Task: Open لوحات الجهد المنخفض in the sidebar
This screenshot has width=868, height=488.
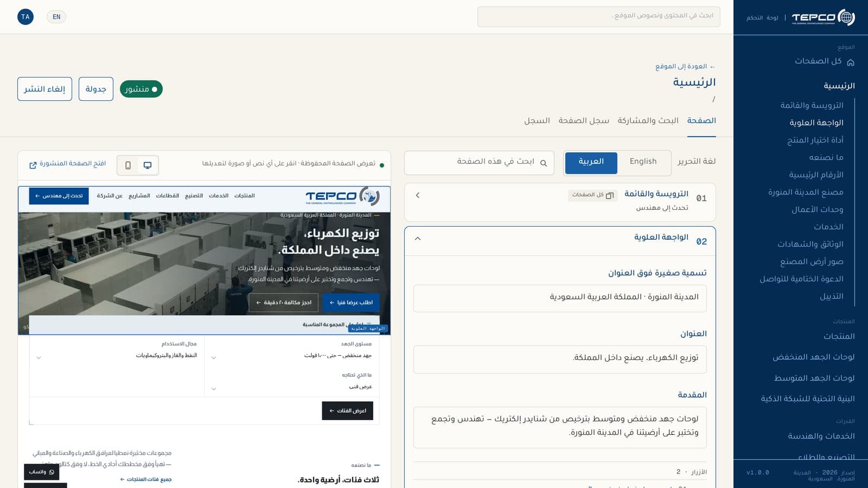Action: pyautogui.click(x=813, y=357)
